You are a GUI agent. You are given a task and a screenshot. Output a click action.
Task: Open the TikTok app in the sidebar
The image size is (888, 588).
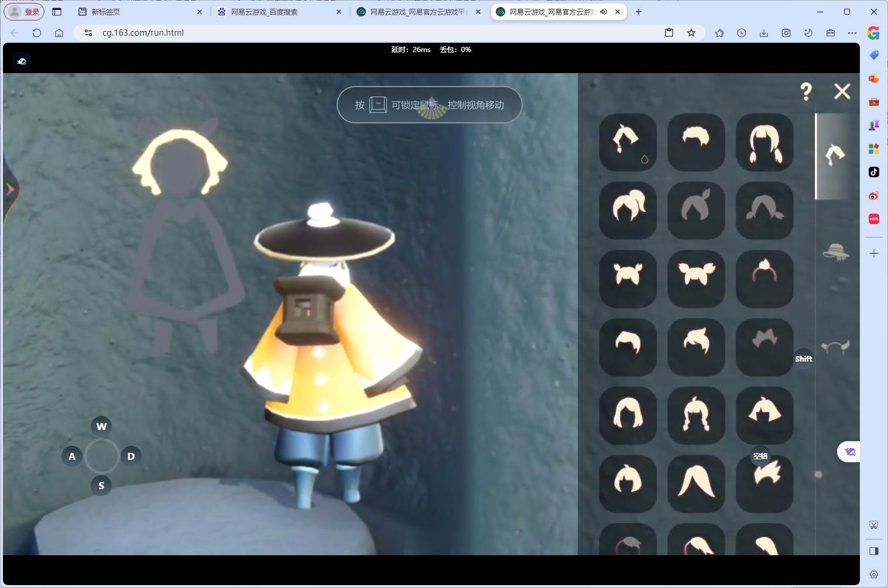point(874,172)
